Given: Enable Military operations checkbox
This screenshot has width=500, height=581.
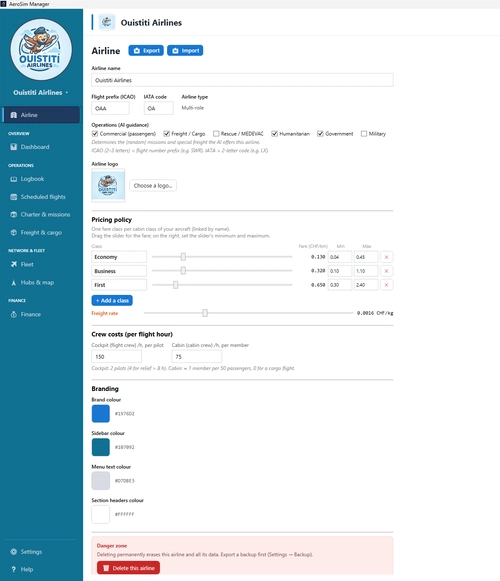Looking at the screenshot, I should coord(364,134).
